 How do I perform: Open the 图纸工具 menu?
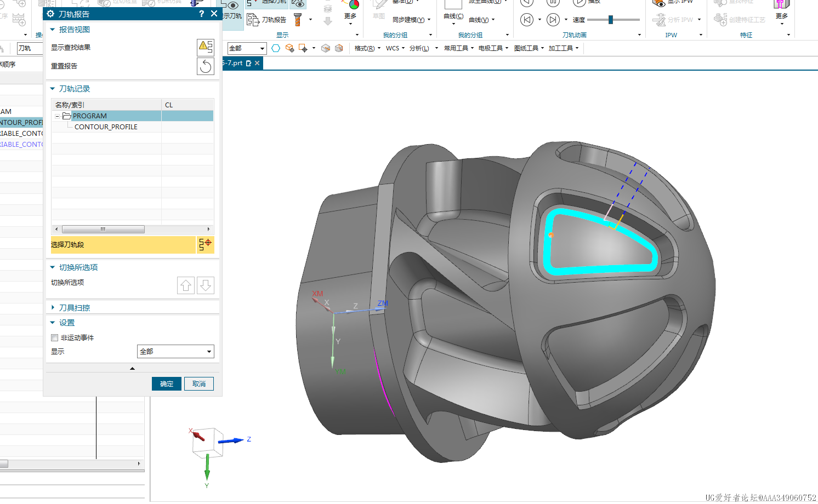coord(529,48)
